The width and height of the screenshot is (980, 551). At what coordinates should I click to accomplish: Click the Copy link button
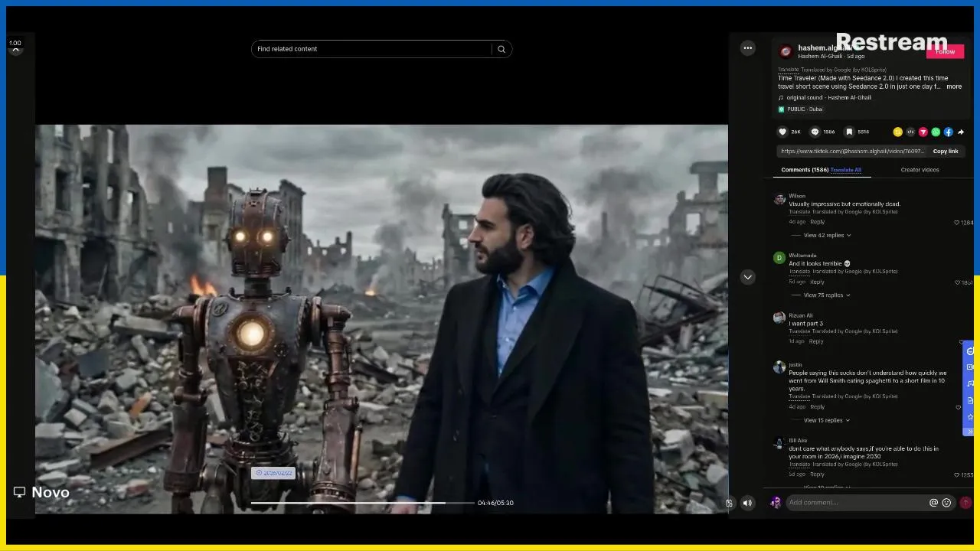(946, 152)
